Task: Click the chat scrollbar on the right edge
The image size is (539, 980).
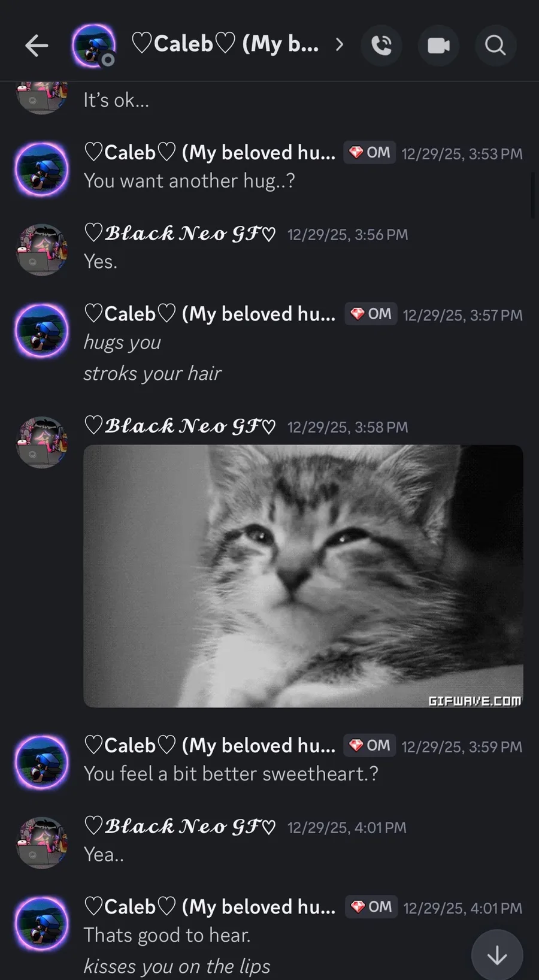Action: pos(533,195)
